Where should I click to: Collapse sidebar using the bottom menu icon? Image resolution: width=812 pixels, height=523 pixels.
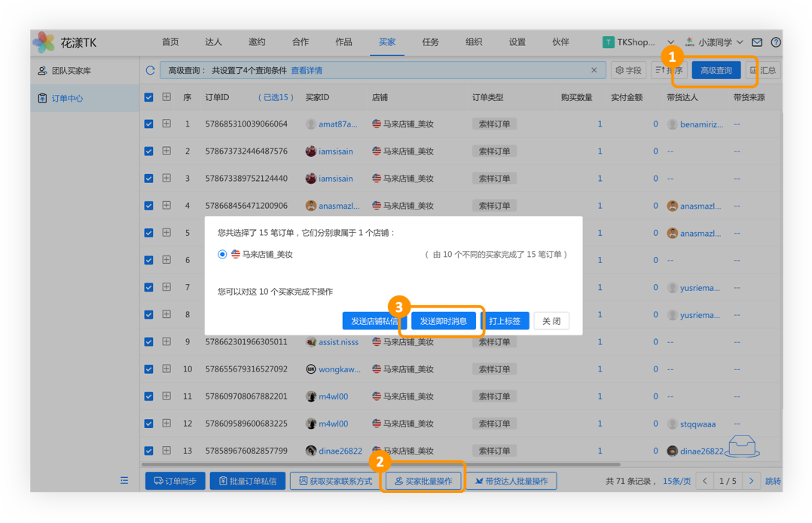click(124, 480)
